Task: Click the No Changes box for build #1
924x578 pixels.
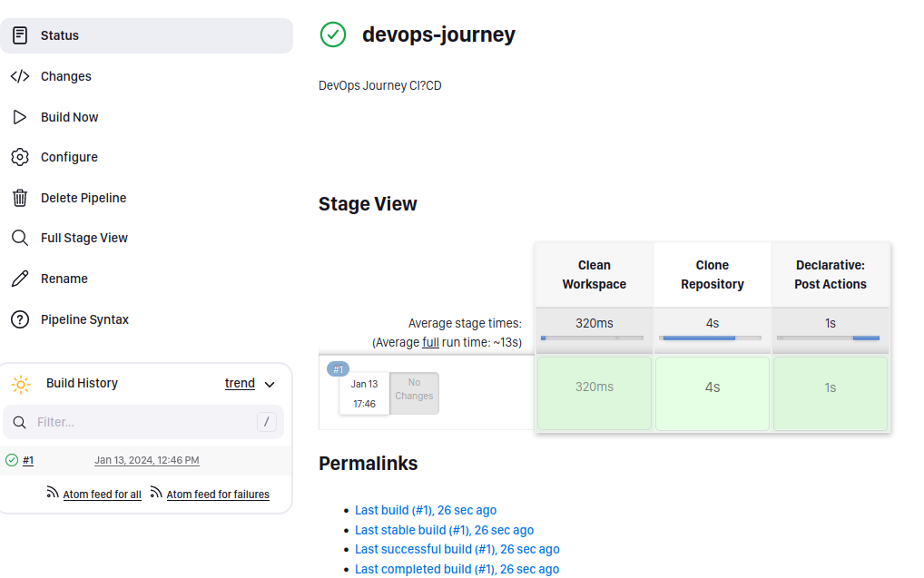Action: click(x=414, y=392)
